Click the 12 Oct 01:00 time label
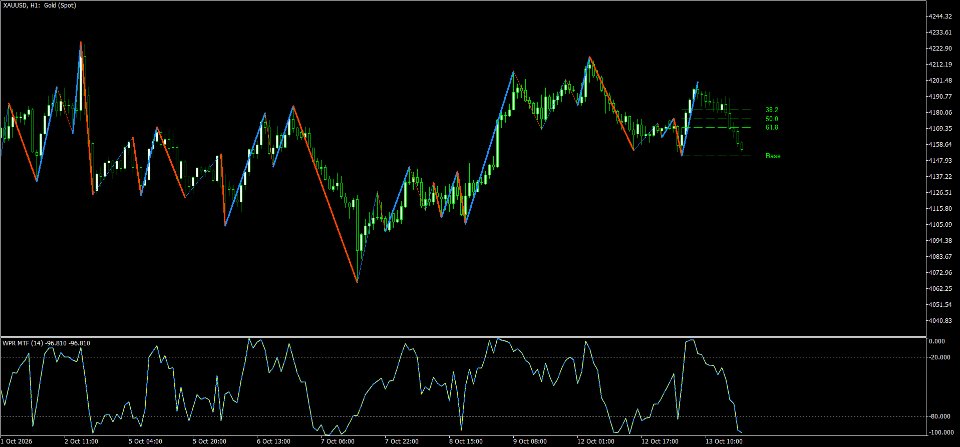This screenshot has height=447, width=960. pos(593,440)
